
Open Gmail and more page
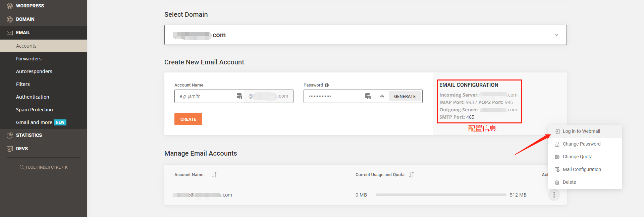pyautogui.click(x=44, y=122)
